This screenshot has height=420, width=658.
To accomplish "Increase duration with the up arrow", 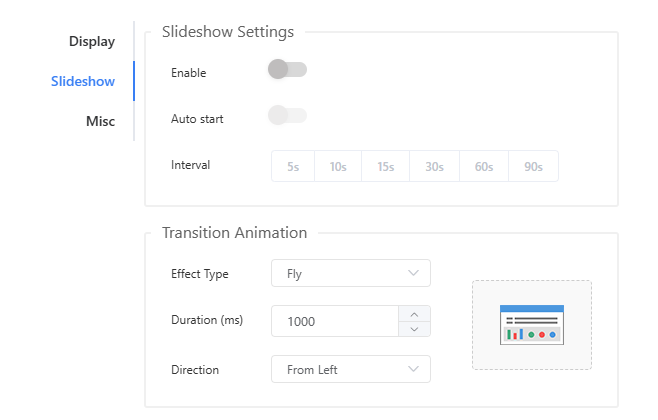I will coord(415,313).
